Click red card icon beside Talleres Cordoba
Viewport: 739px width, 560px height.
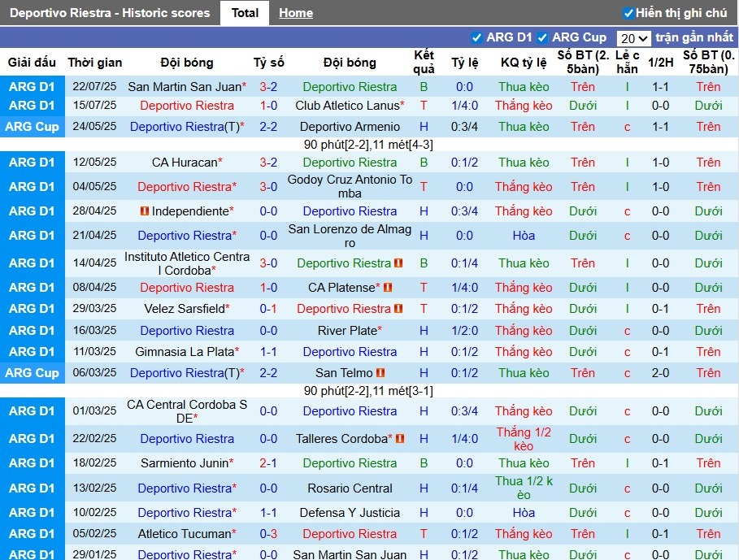[400, 439]
